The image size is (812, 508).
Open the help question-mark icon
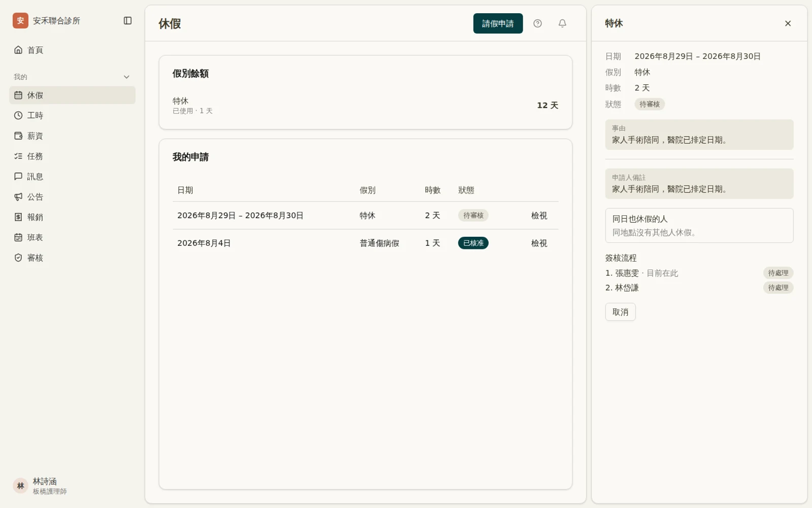pyautogui.click(x=537, y=23)
